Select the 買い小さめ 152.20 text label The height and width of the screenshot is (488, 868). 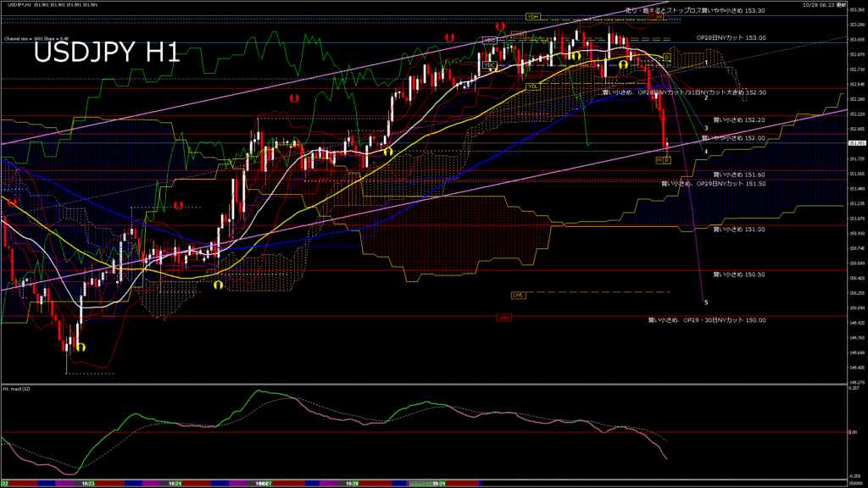pyautogui.click(x=739, y=120)
